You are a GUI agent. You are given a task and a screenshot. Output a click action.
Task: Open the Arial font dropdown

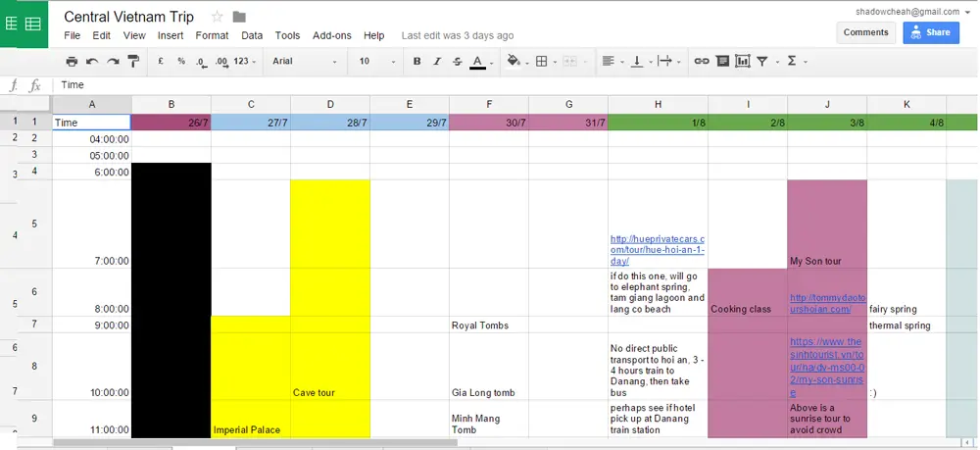pyautogui.click(x=305, y=61)
